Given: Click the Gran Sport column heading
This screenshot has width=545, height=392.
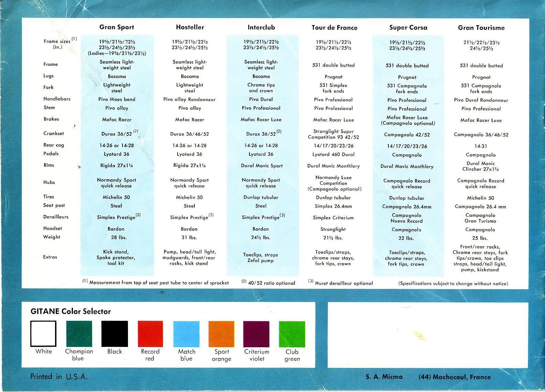Looking at the screenshot, I should pyautogui.click(x=117, y=27).
